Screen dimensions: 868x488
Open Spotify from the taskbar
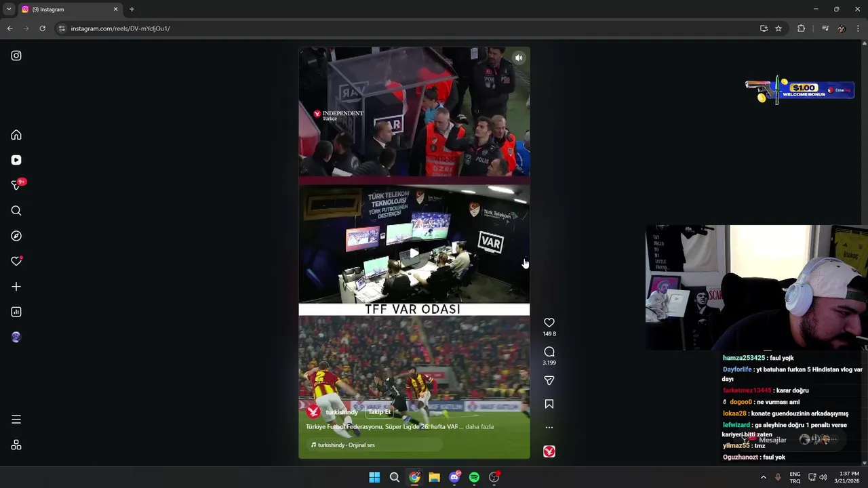coord(474,477)
